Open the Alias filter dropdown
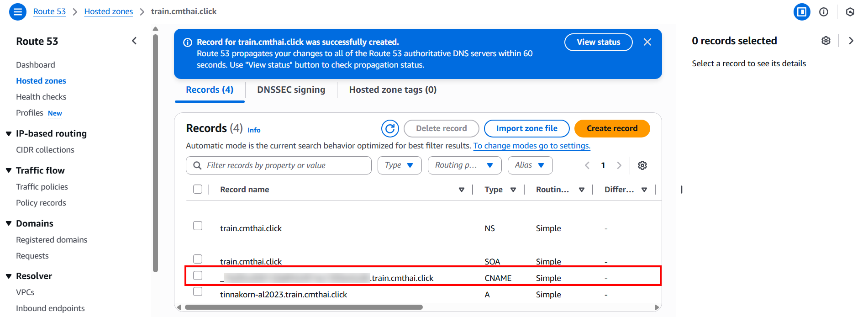The image size is (868, 317). pyautogui.click(x=530, y=165)
